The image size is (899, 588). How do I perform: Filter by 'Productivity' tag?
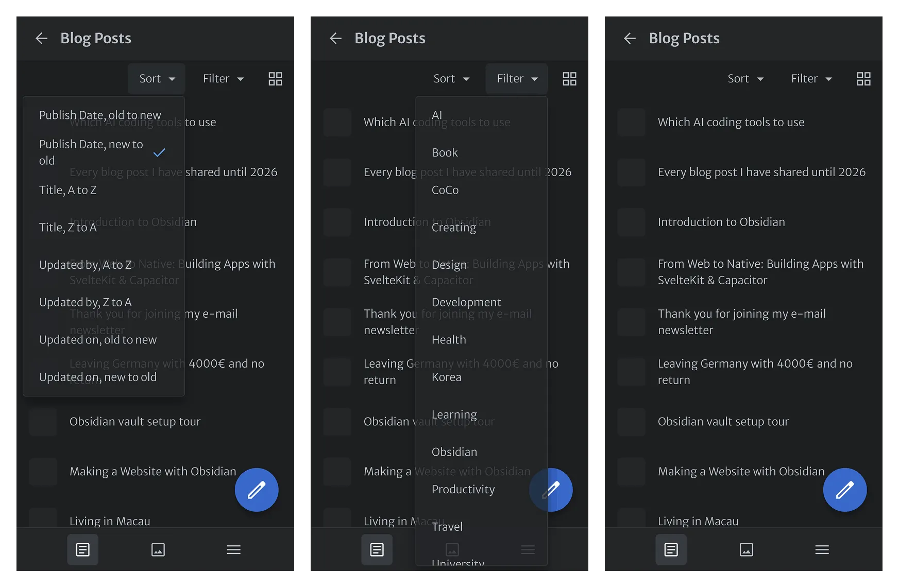coord(482,489)
